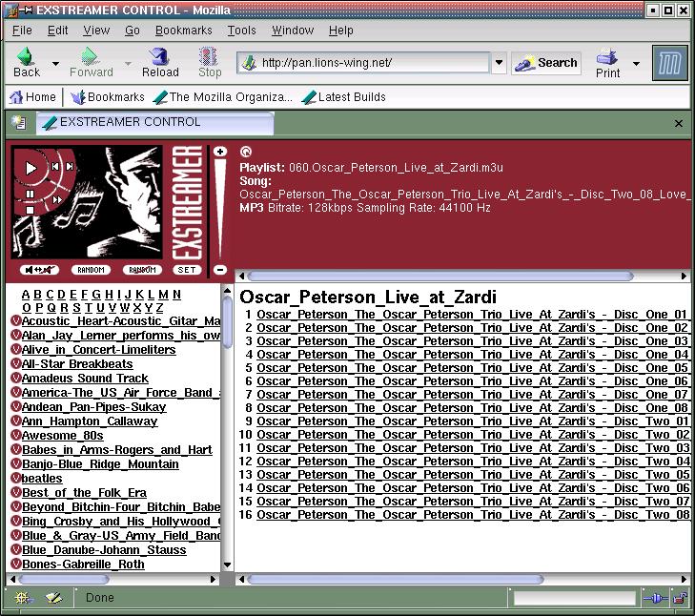Decrease volume with the minus icon

[x=220, y=270]
